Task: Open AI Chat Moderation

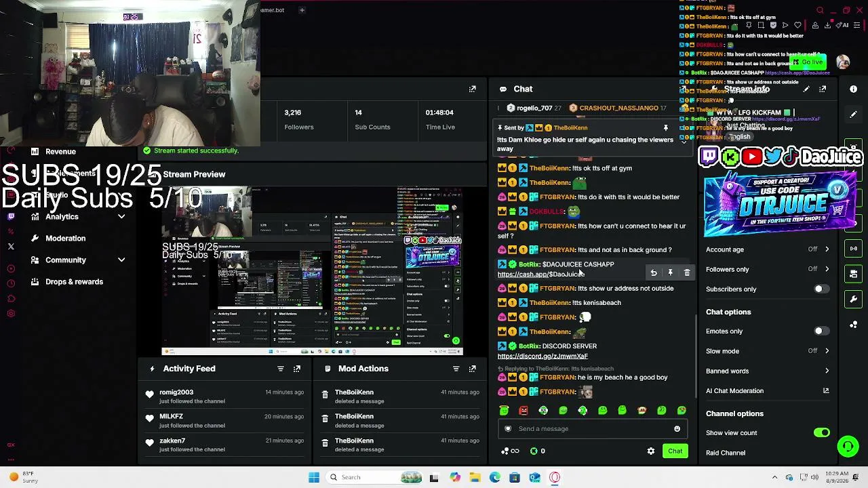Action: 734,391
